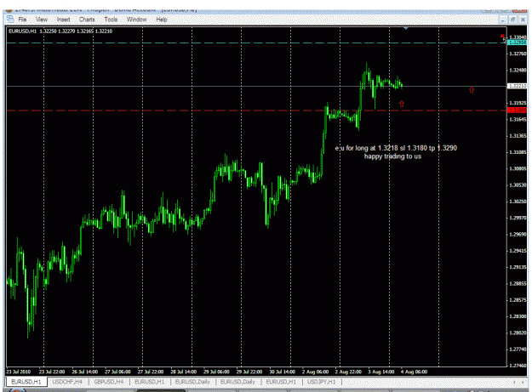This screenshot has height=392, width=532.
Task: Click the '4 Aug 06:00' time axis label
Action: [x=414, y=372]
